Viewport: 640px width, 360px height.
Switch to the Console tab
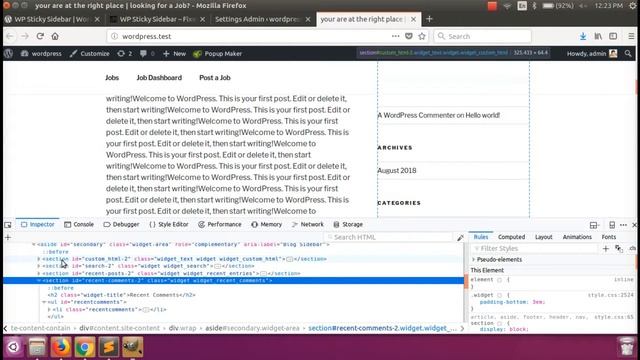[79, 224]
